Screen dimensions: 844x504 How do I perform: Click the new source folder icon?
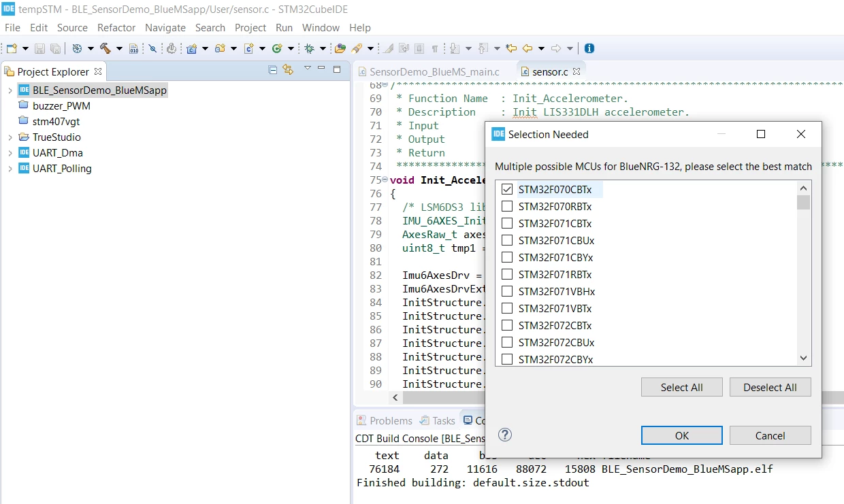click(220, 48)
